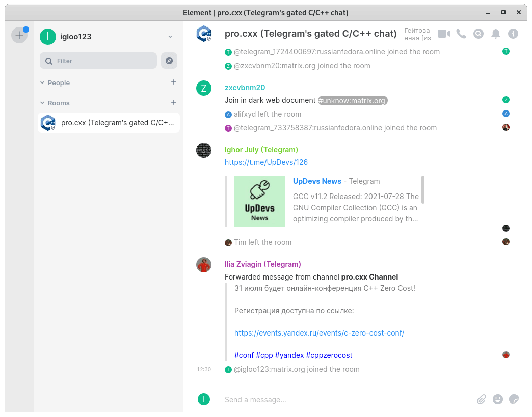Click the igloo123 username label
This screenshot has height=417, width=532.
75,37
